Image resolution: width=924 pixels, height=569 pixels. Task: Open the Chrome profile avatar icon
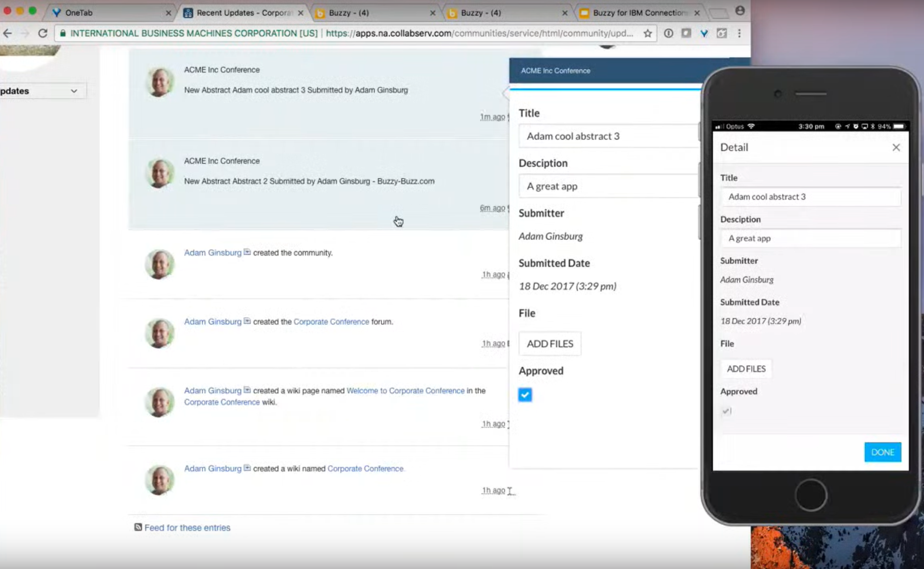[x=740, y=10]
